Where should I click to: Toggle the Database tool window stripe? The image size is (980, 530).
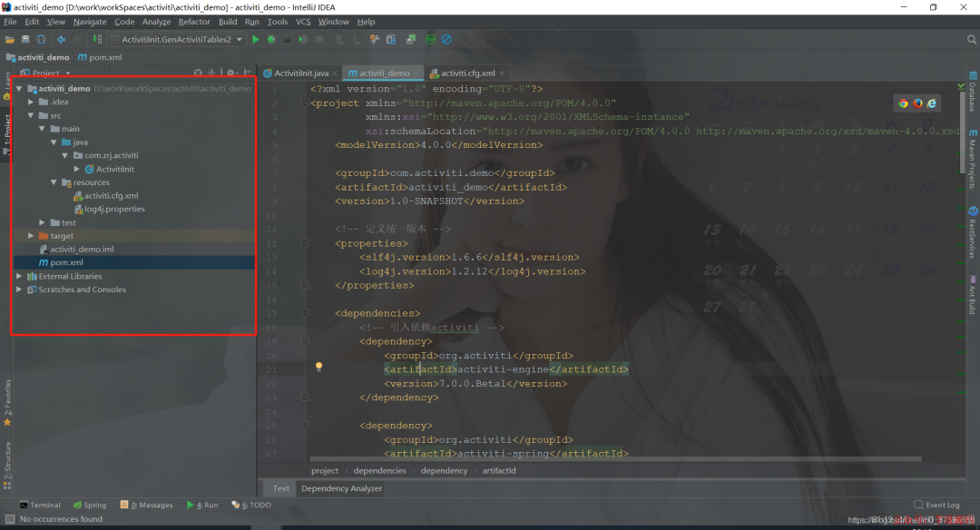click(x=973, y=92)
